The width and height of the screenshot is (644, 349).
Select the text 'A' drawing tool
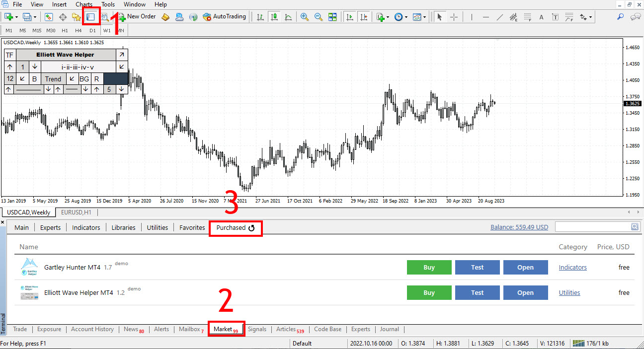[542, 17]
